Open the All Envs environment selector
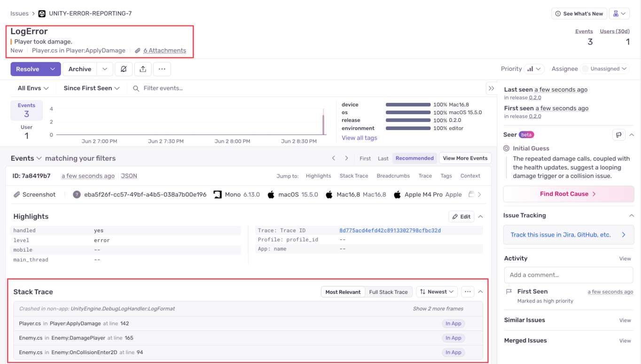 [x=32, y=88]
